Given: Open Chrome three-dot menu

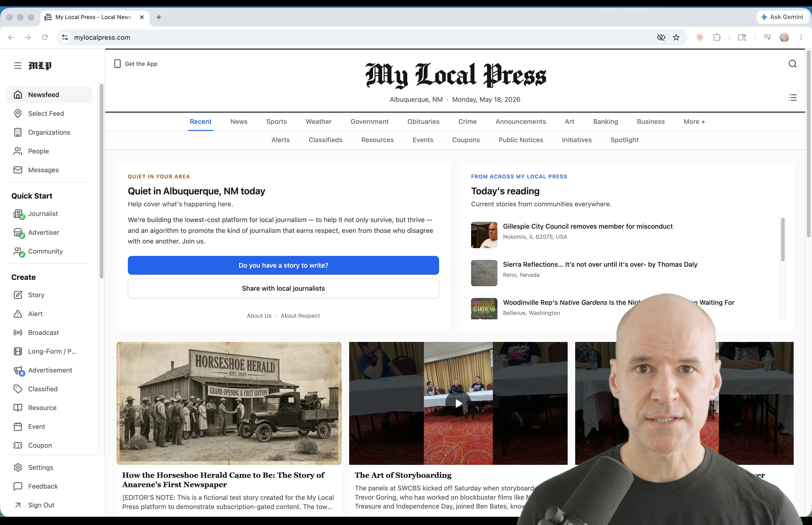Looking at the screenshot, I should point(801,38).
